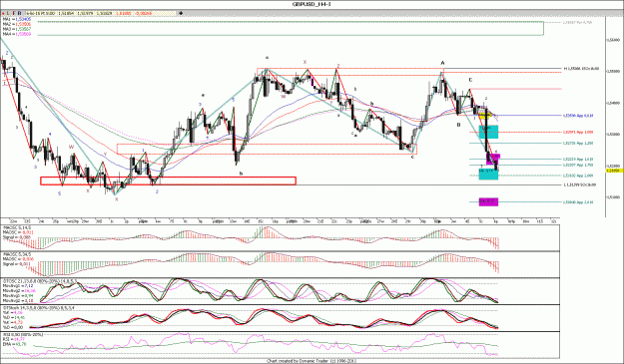Click the red dot toolbar icon
The height and width of the screenshot is (364, 624).
pos(3,13)
